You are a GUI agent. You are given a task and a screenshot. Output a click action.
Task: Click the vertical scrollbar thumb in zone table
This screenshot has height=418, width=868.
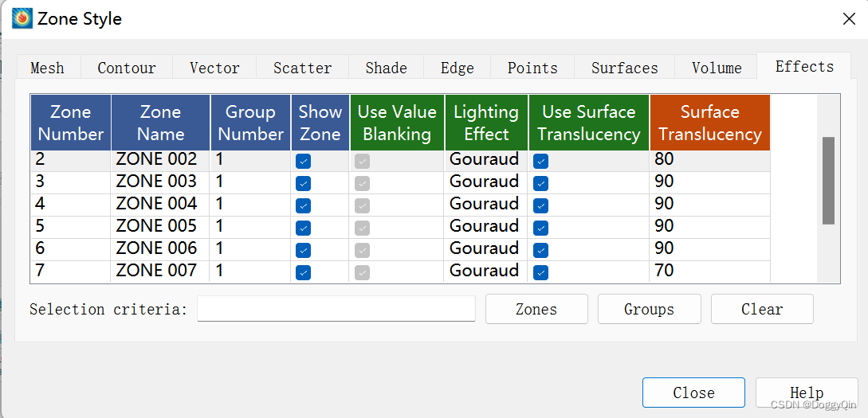click(x=828, y=181)
